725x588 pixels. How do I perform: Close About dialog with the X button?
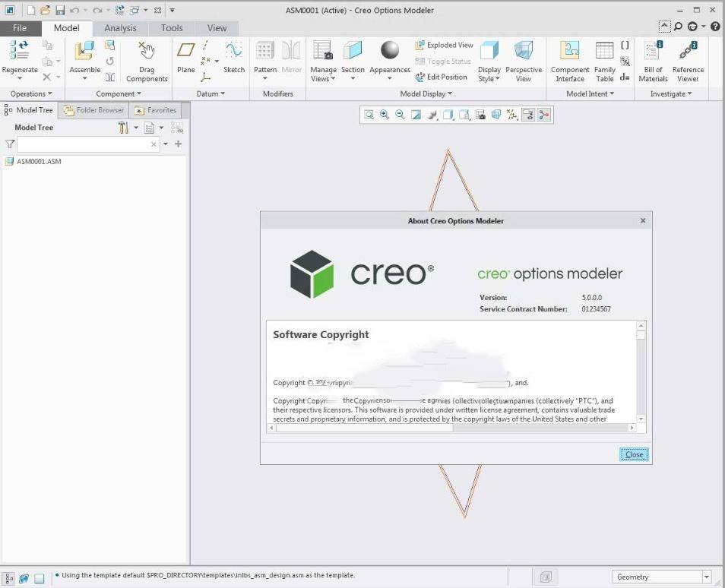643,220
